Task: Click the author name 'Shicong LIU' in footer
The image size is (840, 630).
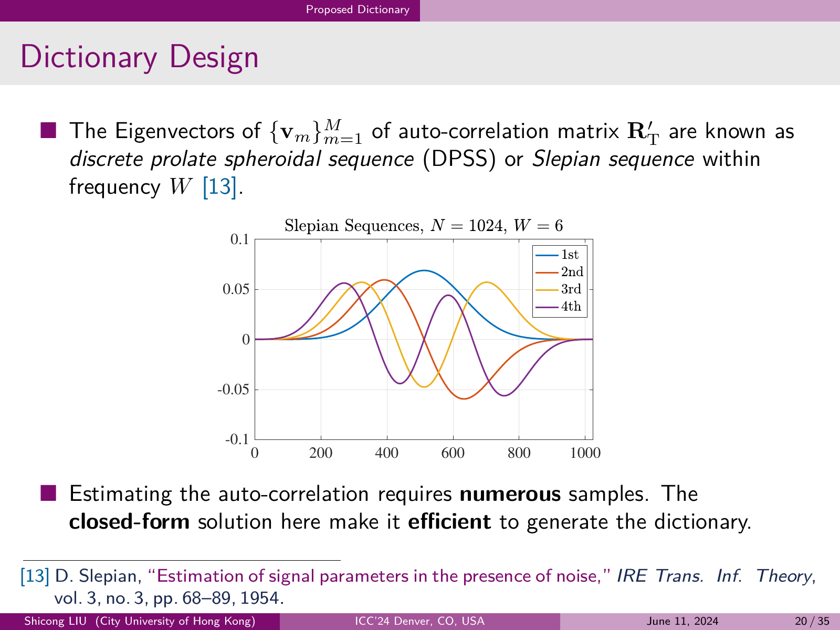Action: pos(55,622)
